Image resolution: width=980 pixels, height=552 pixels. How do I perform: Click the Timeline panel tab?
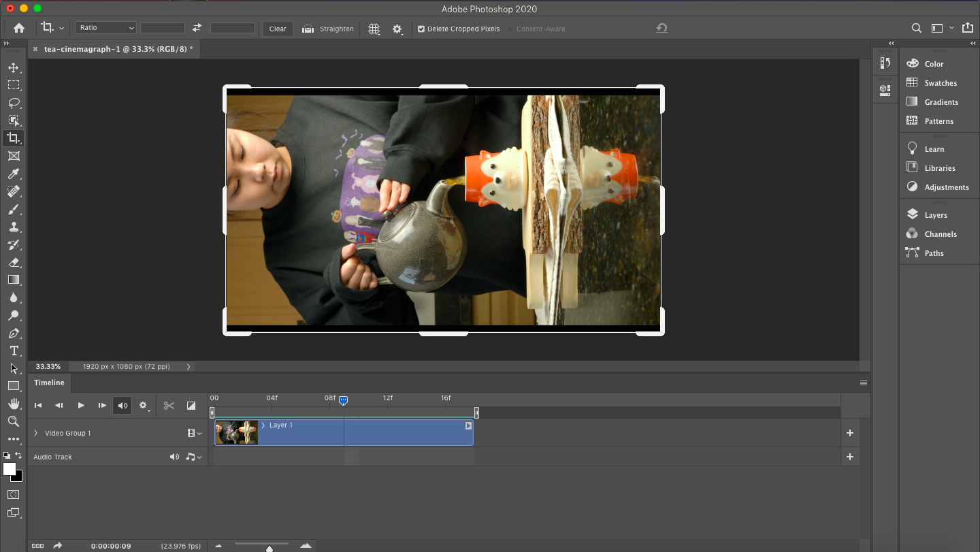coord(48,383)
